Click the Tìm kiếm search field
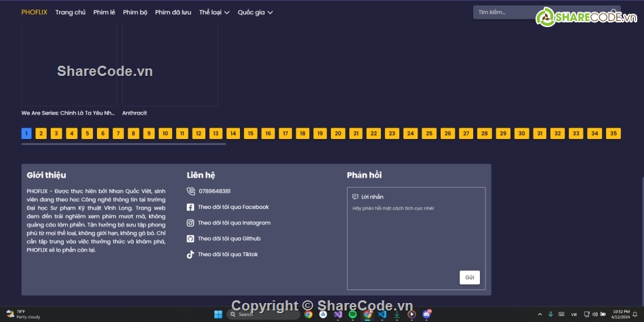Viewport: 644px width, 322px height. [x=546, y=12]
